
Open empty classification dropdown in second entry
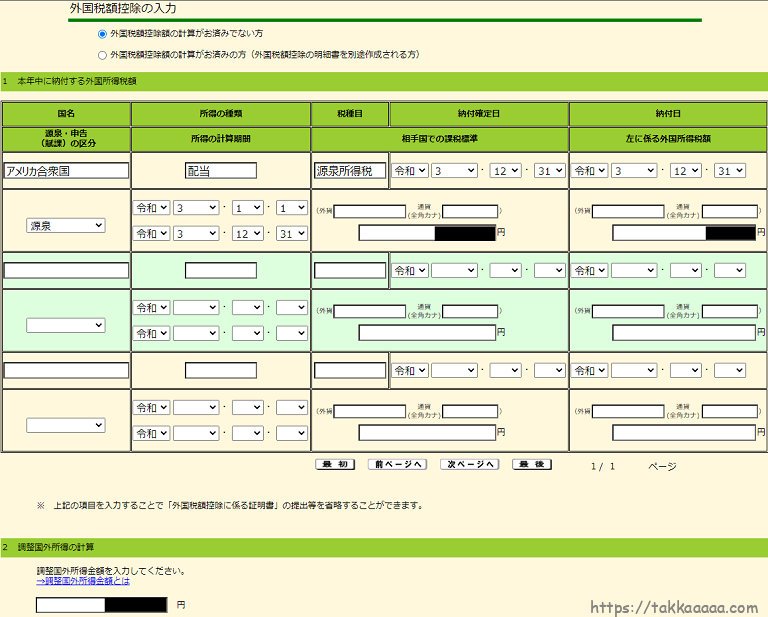pyautogui.click(x=66, y=325)
